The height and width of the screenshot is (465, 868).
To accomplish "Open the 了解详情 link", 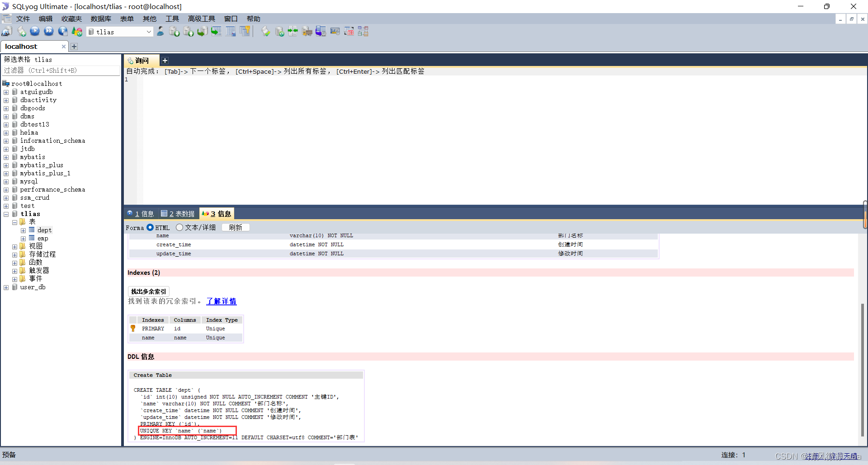I will tap(222, 301).
